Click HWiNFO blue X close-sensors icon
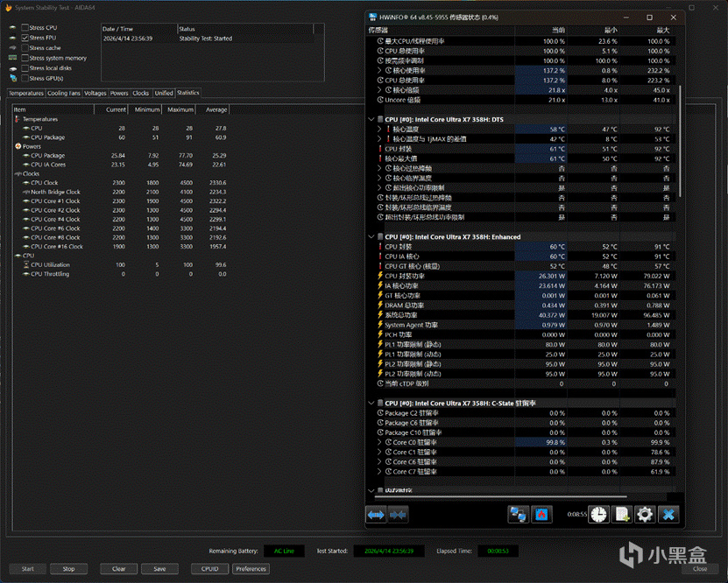Viewport: 728px width, 583px height. [x=668, y=515]
